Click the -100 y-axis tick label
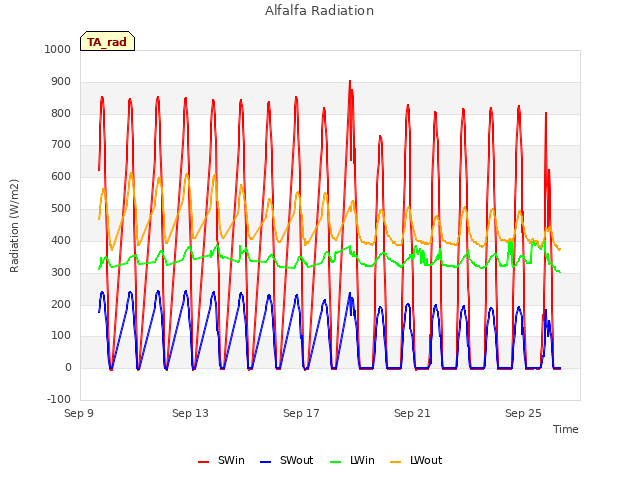 (59, 399)
